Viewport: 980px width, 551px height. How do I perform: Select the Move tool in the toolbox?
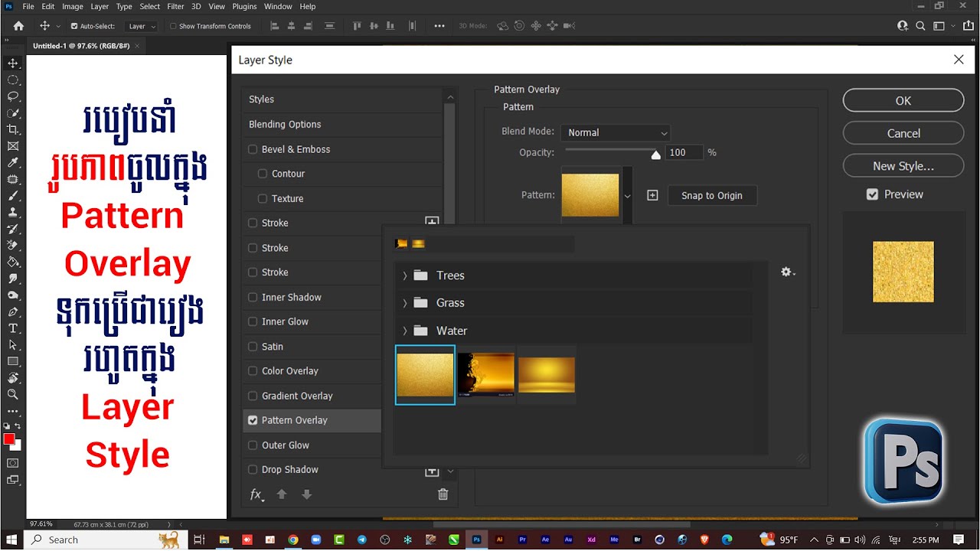(13, 63)
